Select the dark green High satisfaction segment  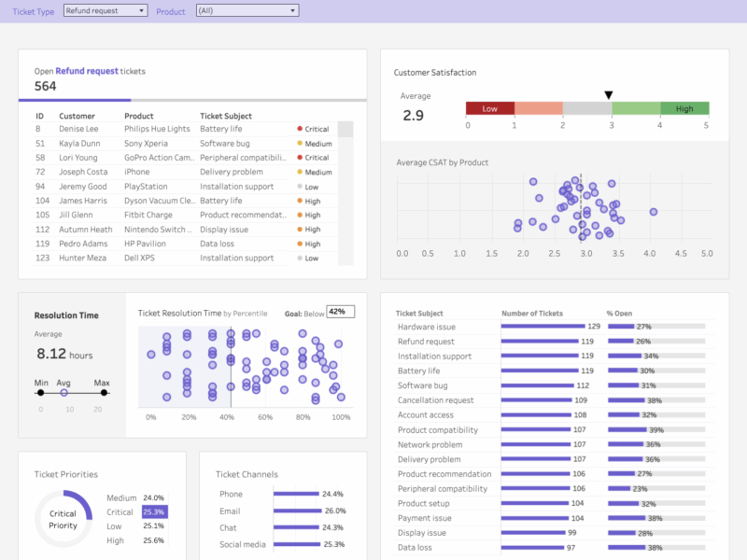tap(684, 108)
